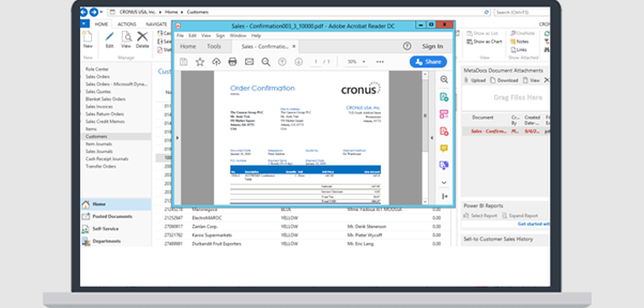Image resolution: width=644 pixels, height=308 pixels.
Task: Open Acrobat File menu
Action: (x=180, y=35)
